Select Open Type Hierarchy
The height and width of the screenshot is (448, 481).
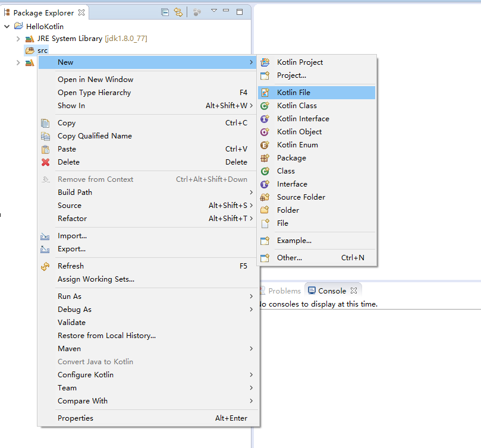point(147,93)
